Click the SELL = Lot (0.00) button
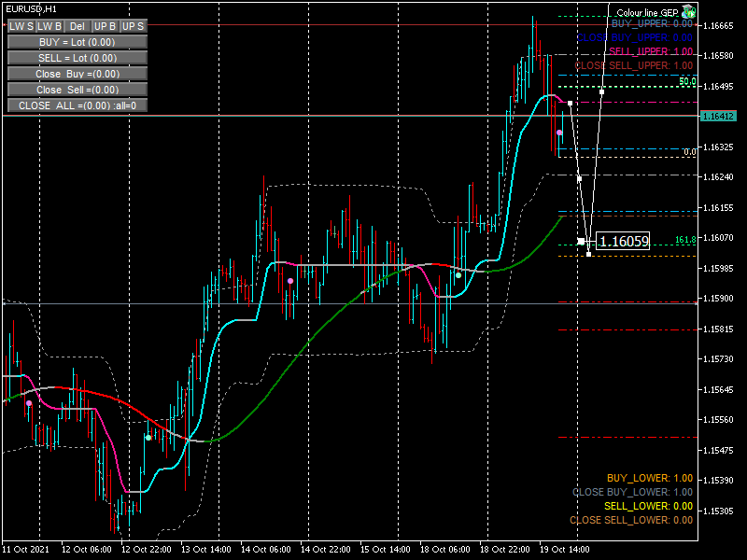This screenshot has width=747, height=560. (x=78, y=58)
